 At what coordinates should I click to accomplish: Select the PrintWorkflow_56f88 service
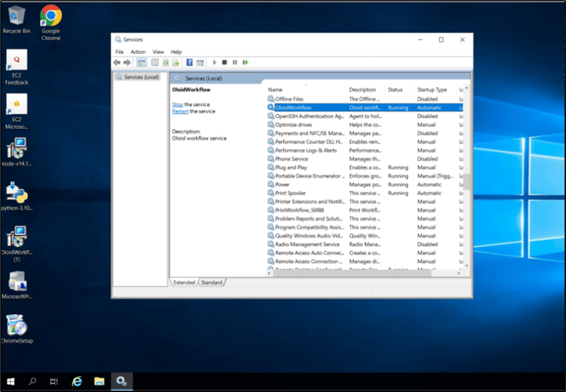365,210
